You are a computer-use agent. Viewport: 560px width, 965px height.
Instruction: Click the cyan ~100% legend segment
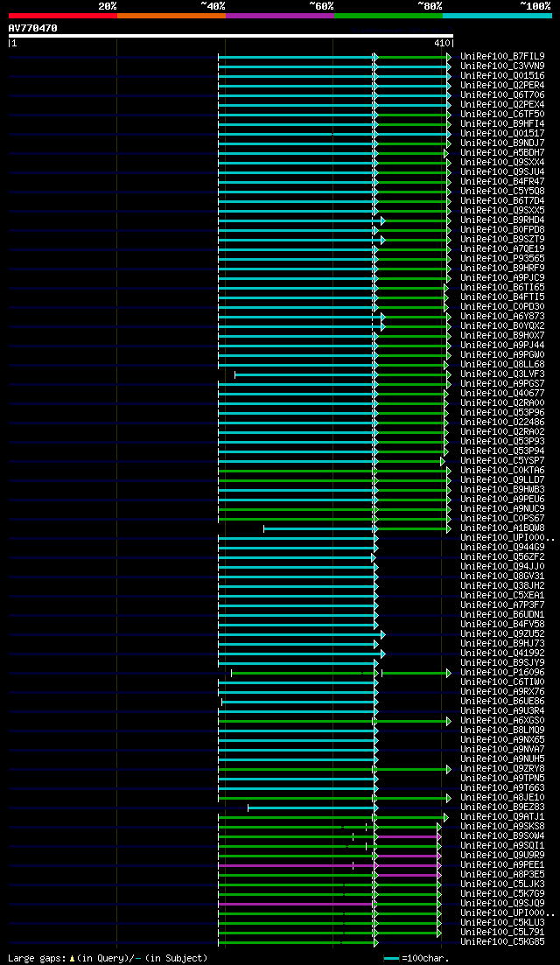497,15
